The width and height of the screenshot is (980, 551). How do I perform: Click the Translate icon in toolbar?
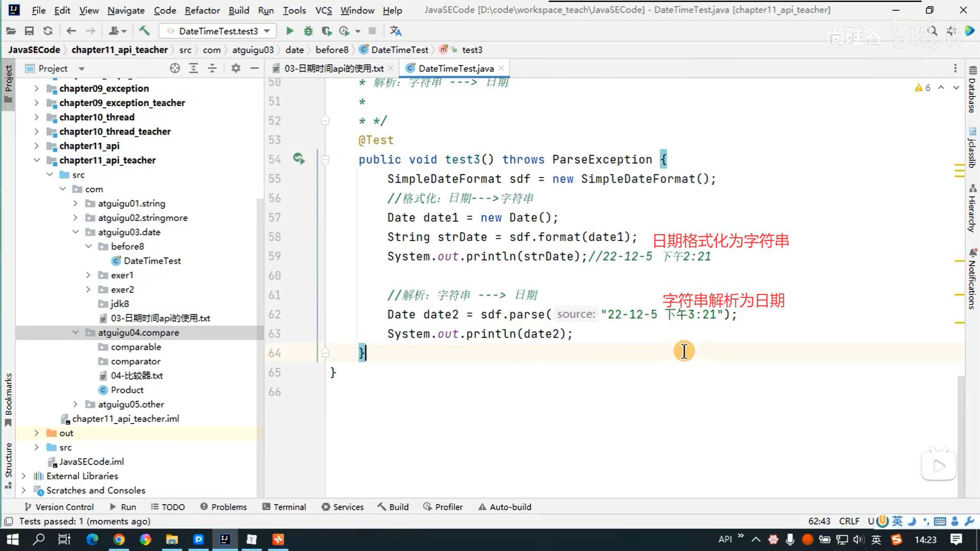point(396,31)
